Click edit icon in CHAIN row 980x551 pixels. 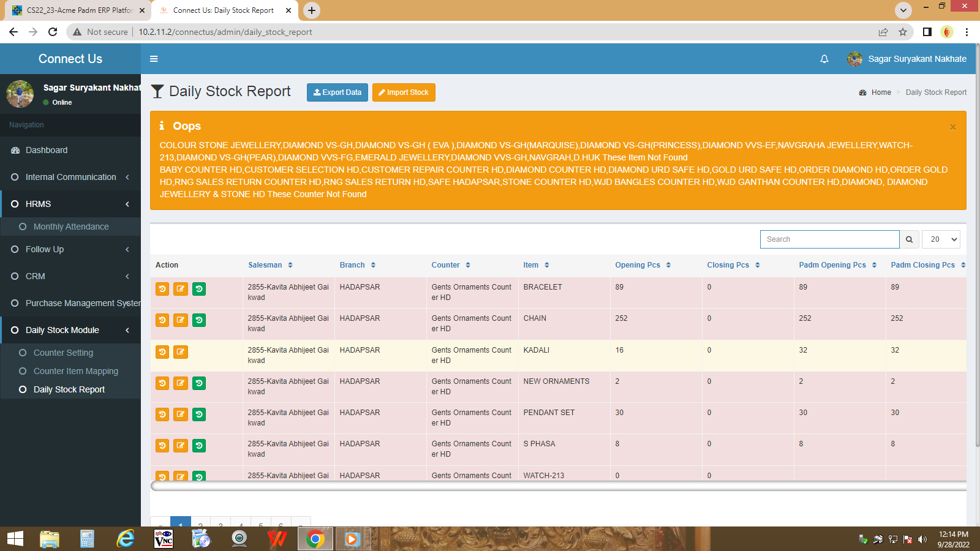(181, 320)
